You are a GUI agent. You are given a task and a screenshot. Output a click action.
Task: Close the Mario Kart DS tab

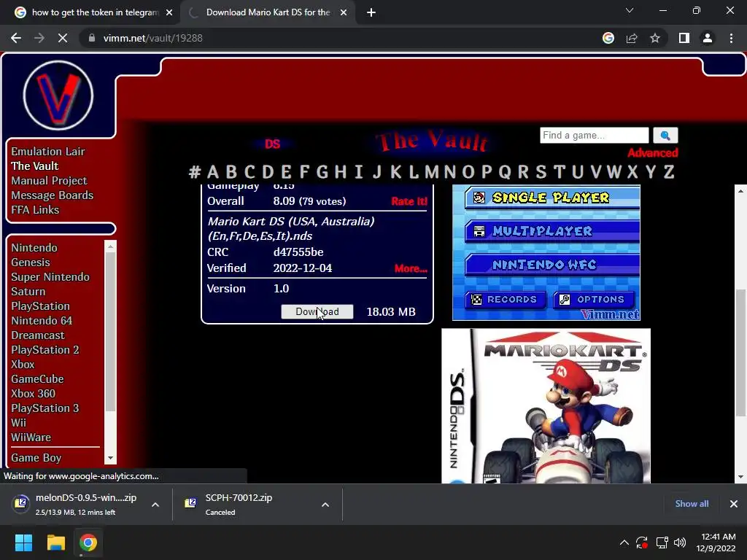click(344, 12)
